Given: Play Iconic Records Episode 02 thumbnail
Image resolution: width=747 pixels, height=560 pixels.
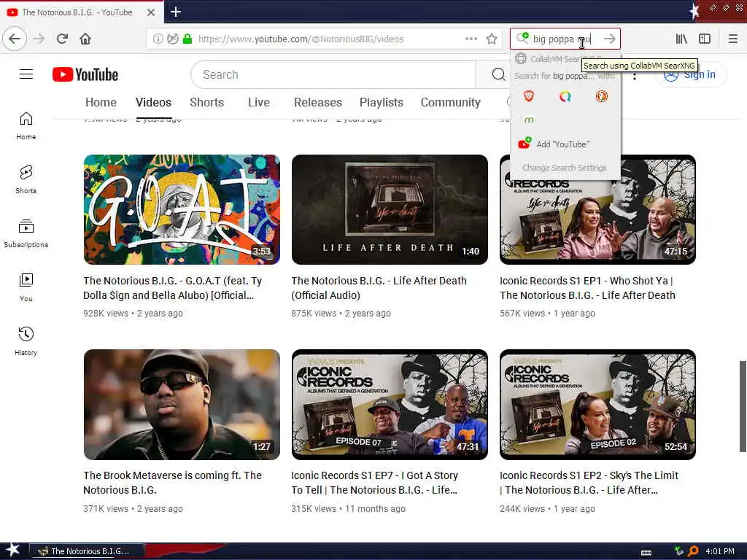Looking at the screenshot, I should tap(597, 405).
